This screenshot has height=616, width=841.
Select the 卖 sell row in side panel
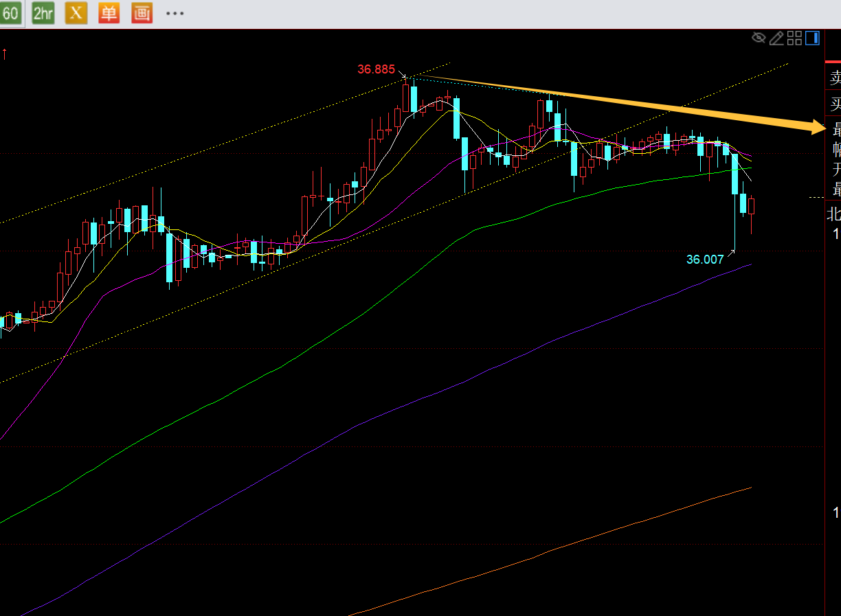834,78
